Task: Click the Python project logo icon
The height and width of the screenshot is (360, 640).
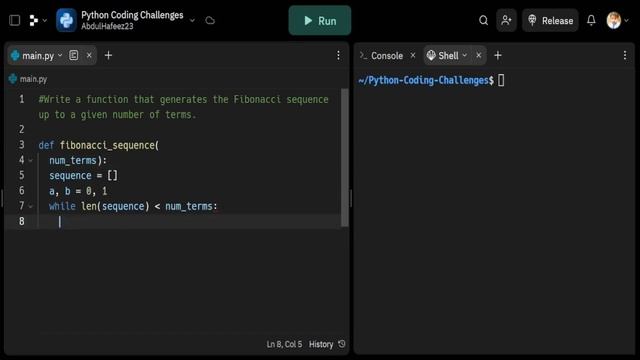Action: tap(66, 20)
